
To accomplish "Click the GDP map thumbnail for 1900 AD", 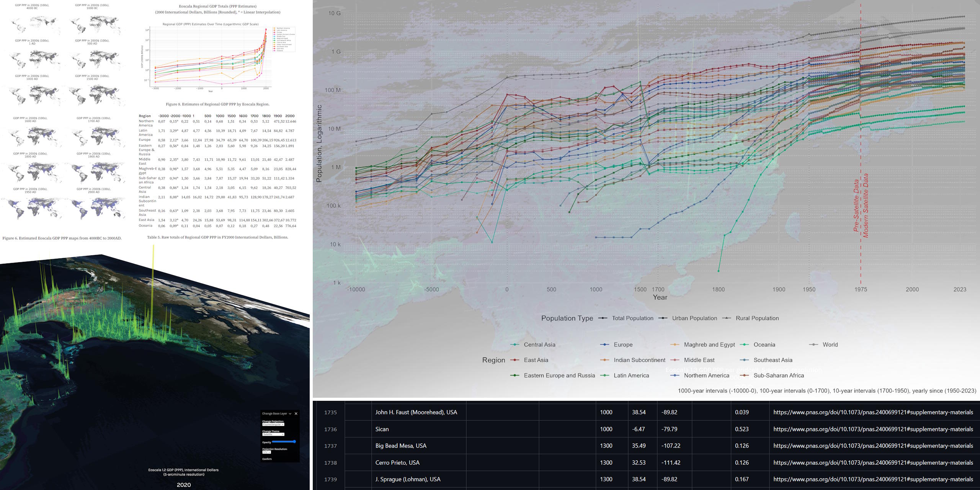I will point(96,172).
